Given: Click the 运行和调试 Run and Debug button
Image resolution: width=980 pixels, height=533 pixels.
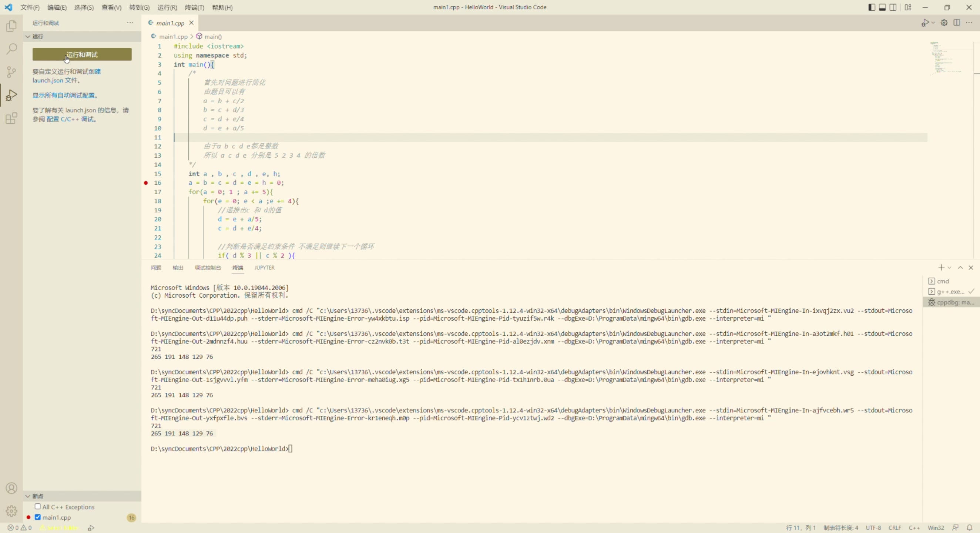Looking at the screenshot, I should (81, 54).
